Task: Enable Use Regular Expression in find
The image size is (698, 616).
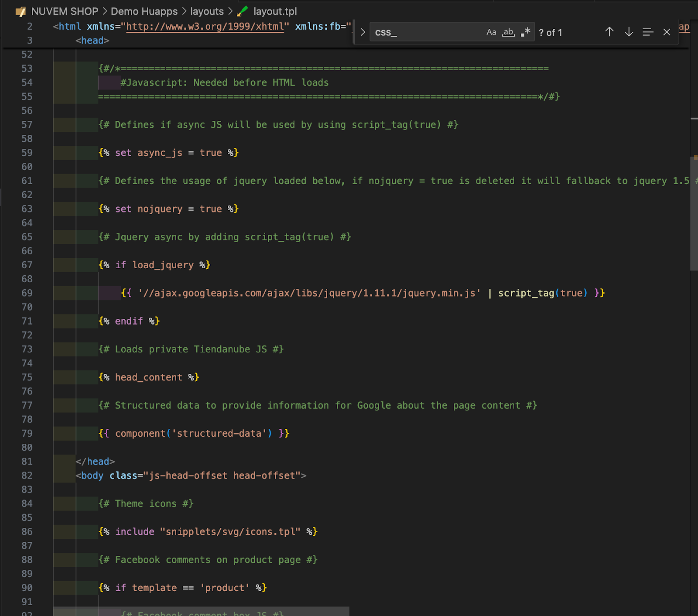Action: point(526,32)
